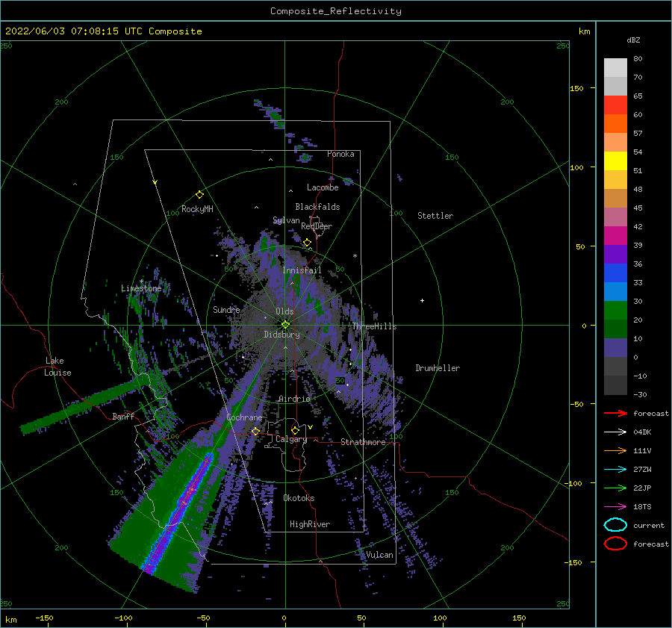Click the Airdrie label
This screenshot has height=628, width=672.
[x=294, y=399]
